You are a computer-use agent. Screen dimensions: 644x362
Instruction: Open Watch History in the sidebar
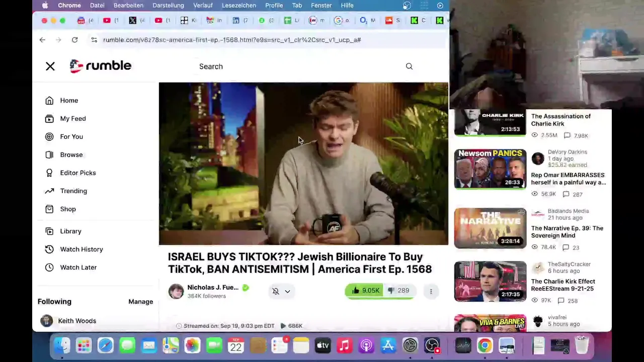[x=82, y=249]
